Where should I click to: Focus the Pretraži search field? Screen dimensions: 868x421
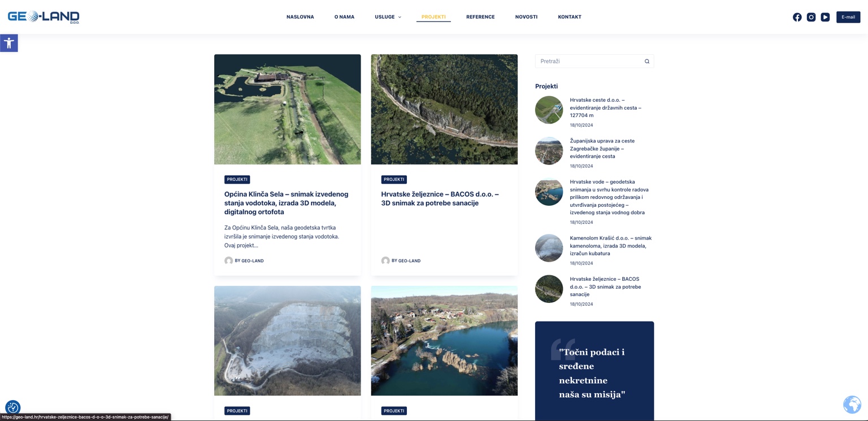point(594,61)
